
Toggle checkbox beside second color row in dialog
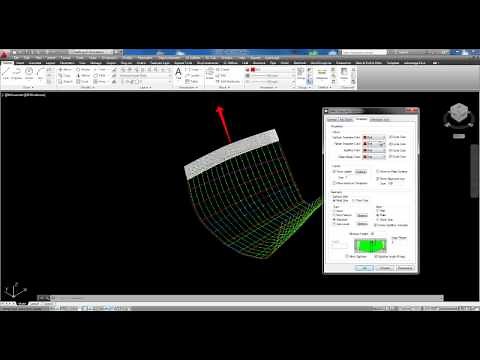coord(391,144)
